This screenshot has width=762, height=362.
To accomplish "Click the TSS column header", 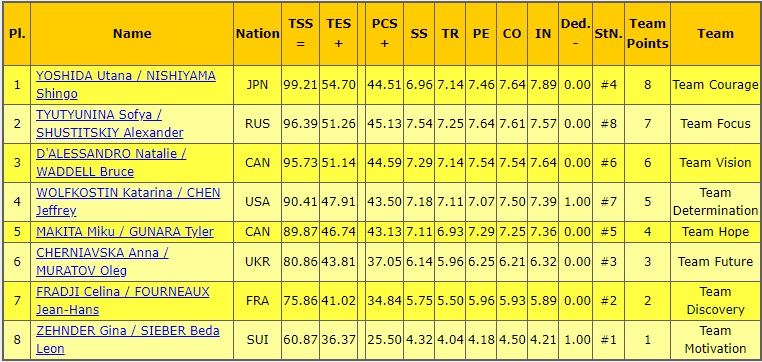I will [300, 34].
